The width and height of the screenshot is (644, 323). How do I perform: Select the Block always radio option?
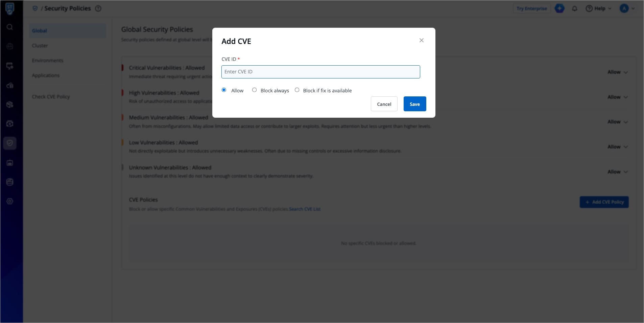tap(254, 90)
